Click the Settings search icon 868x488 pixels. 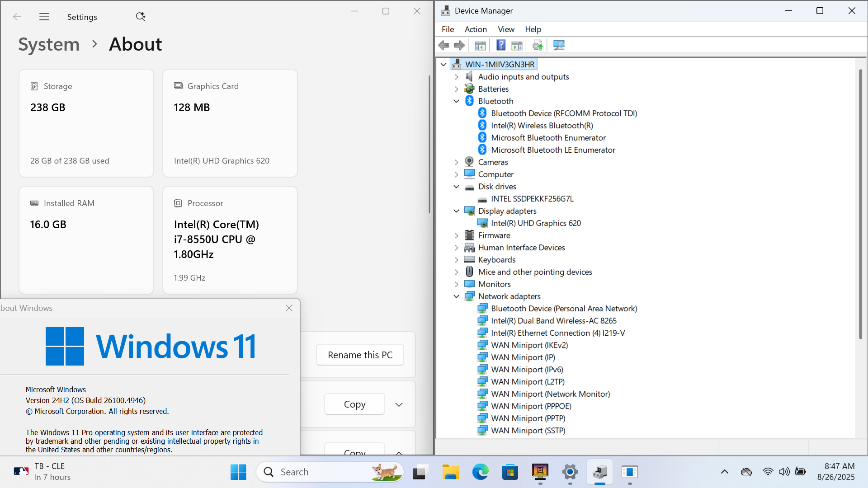point(141,17)
